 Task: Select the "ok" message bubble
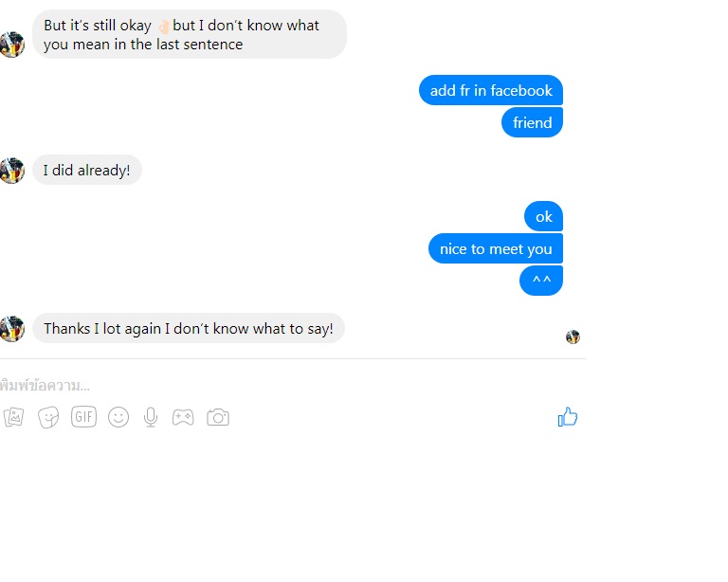click(x=544, y=216)
